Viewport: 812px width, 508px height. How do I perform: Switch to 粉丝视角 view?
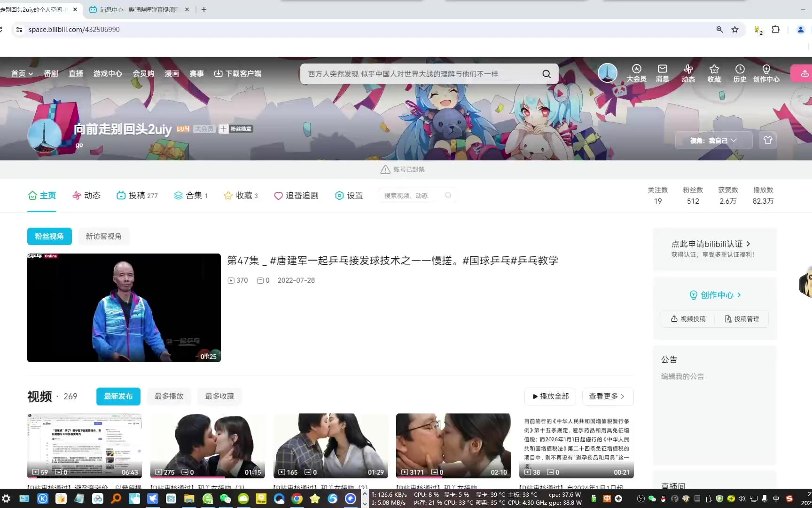click(x=49, y=236)
